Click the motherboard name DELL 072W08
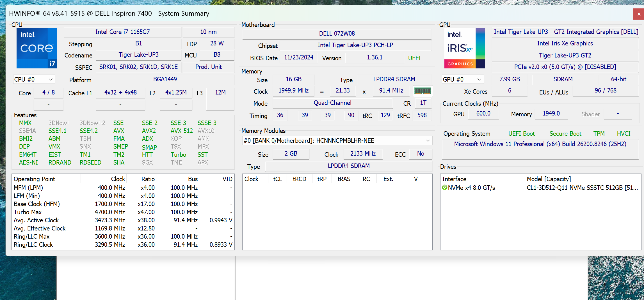Viewport: 644px width, 300px height. click(337, 34)
